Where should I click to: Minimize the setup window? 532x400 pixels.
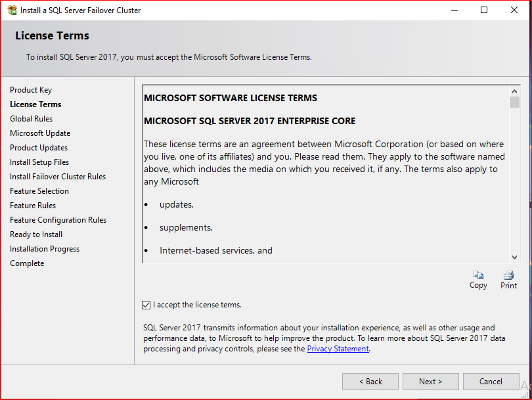tap(454, 10)
